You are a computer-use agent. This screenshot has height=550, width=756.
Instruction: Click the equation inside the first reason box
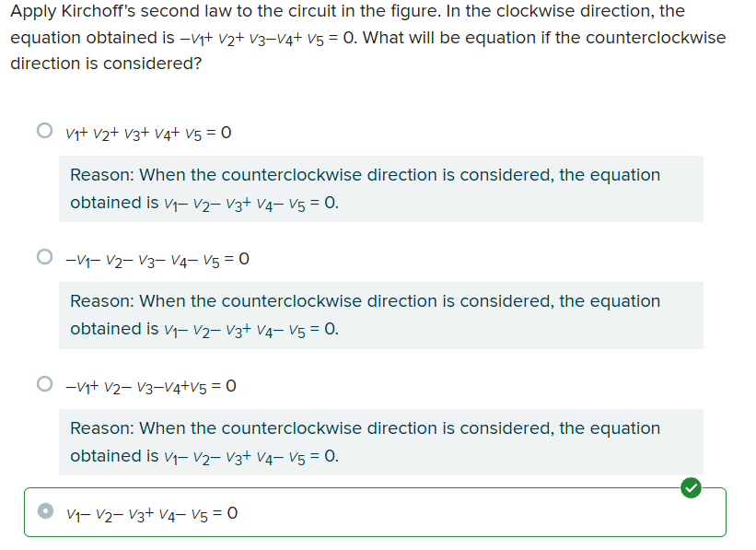[x=251, y=204]
